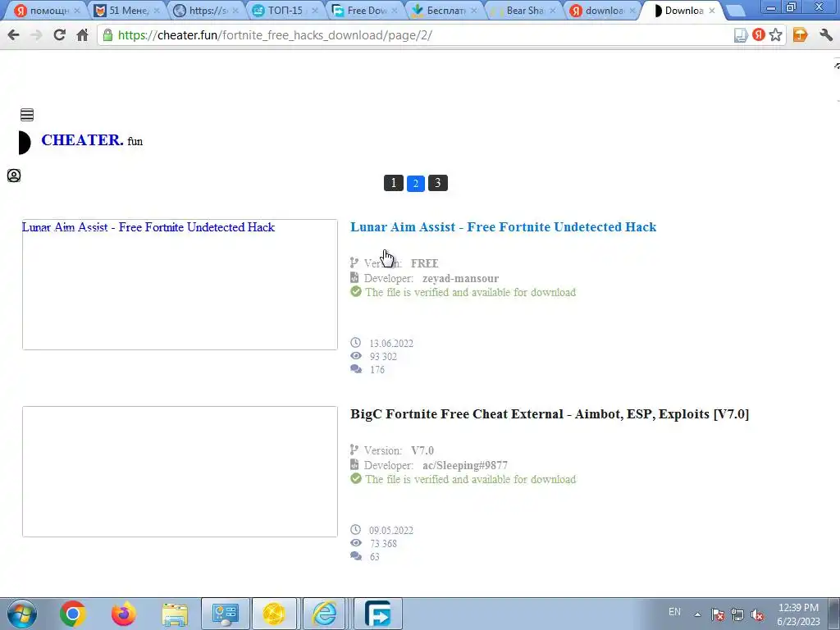
Task: Open the control panel app on the taskbar
Action: pyautogui.click(x=225, y=614)
